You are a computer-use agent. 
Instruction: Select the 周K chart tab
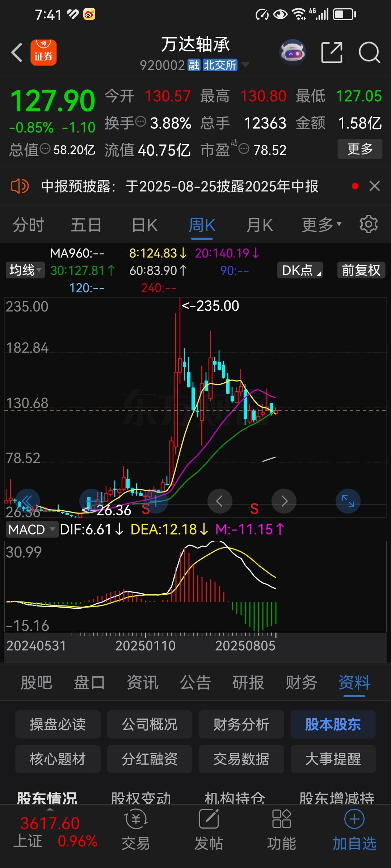pyautogui.click(x=202, y=225)
